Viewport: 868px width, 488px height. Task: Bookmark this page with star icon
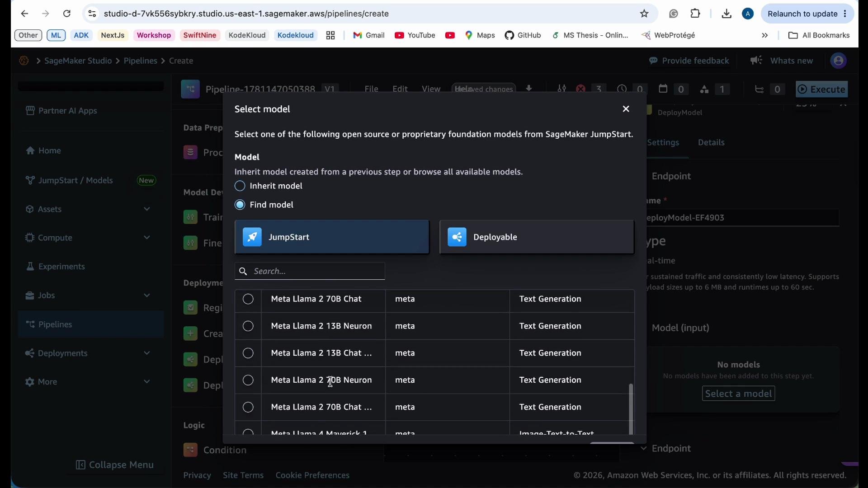(x=645, y=14)
